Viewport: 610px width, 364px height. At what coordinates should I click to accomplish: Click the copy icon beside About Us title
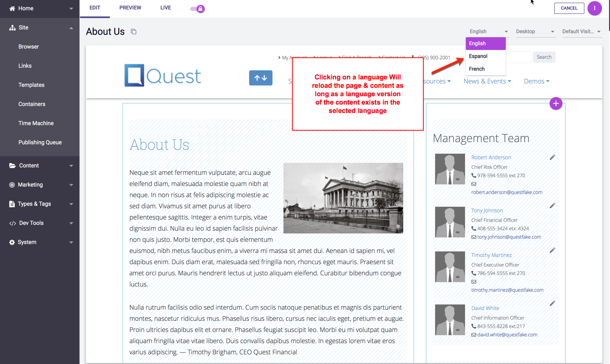pyautogui.click(x=134, y=32)
